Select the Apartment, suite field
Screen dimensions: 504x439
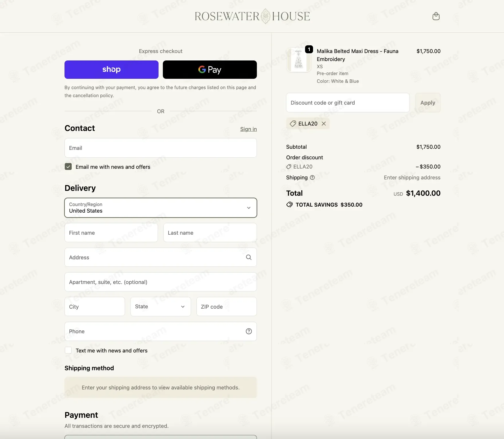pyautogui.click(x=161, y=282)
